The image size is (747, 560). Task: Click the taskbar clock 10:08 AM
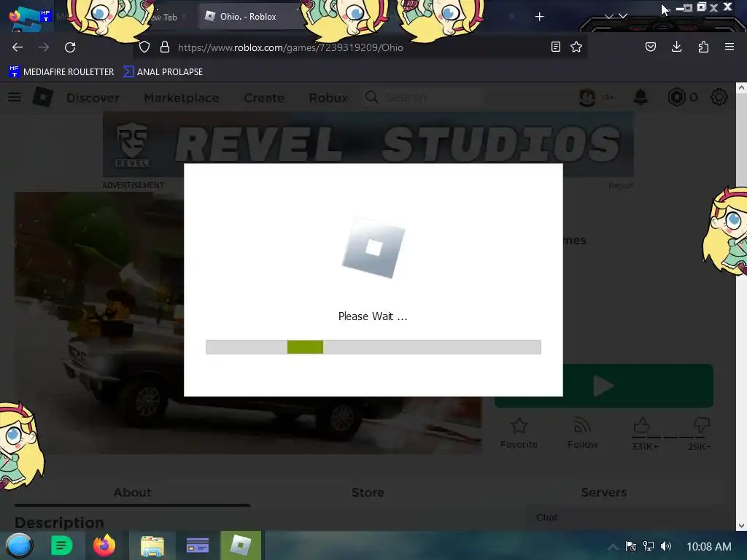709,547
